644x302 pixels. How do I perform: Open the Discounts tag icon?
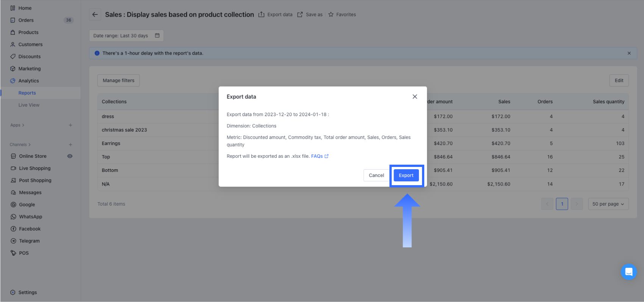click(13, 57)
